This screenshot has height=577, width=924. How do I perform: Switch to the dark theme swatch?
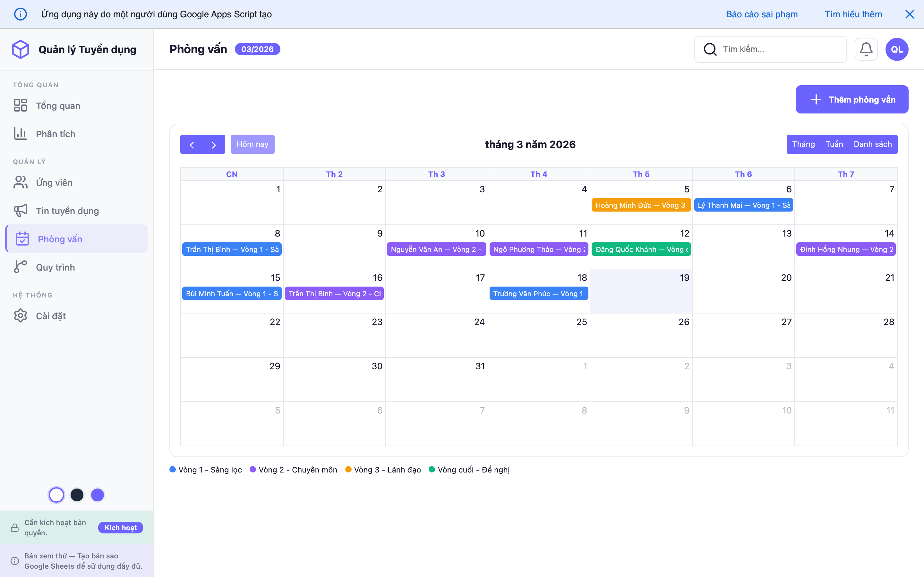coord(77,495)
